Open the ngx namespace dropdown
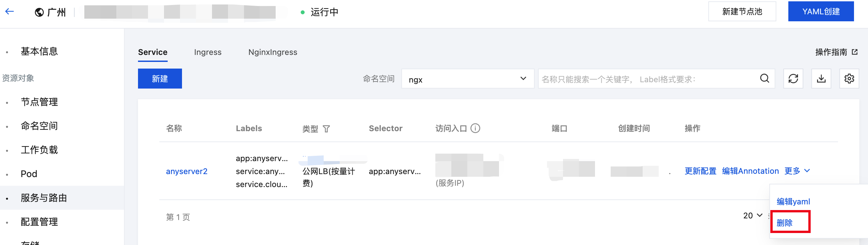Viewport: 868px width, 245px height. [x=468, y=79]
